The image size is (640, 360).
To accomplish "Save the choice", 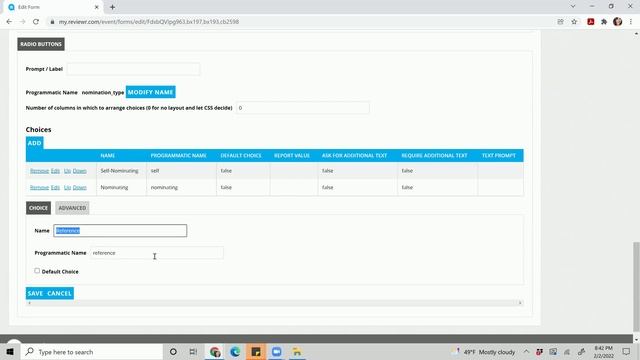I will 35,293.
